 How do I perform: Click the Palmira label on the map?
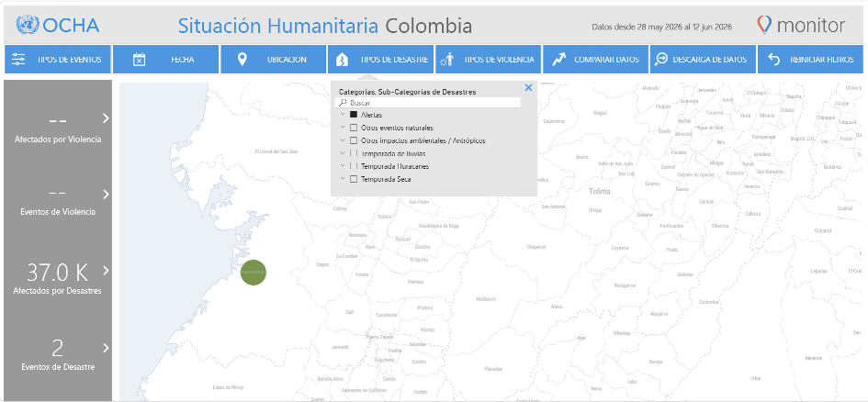click(x=415, y=282)
